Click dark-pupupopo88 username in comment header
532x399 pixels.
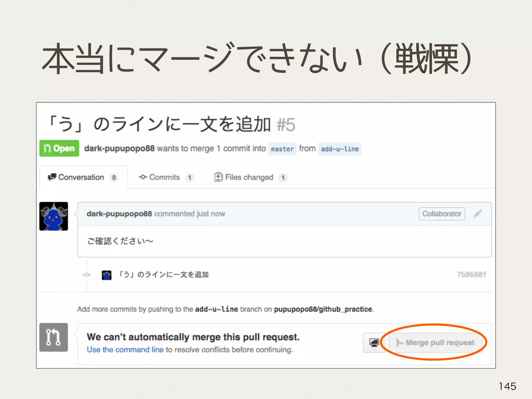click(x=119, y=214)
